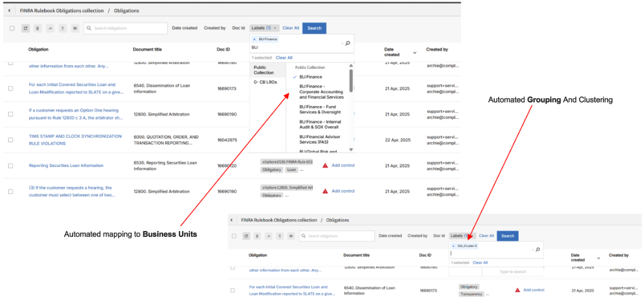This screenshot has height=301, width=644.
Task: Tick the checkbox for the 6540 Dissemination row, upper panel
Action: click(10, 88)
